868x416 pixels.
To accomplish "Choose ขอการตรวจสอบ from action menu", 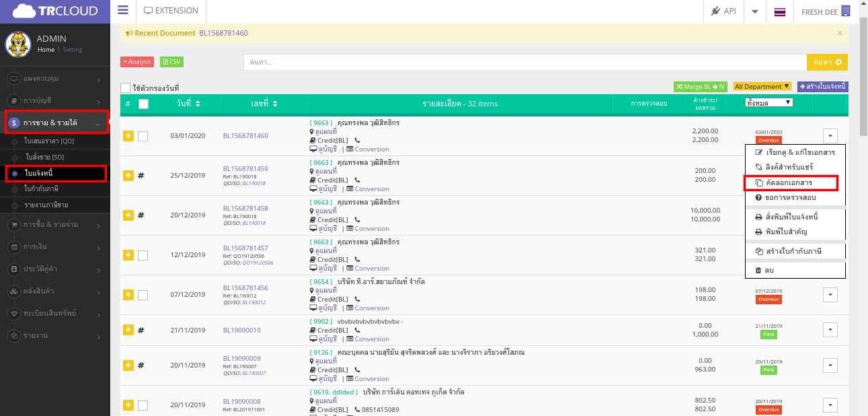I will coord(795,198).
